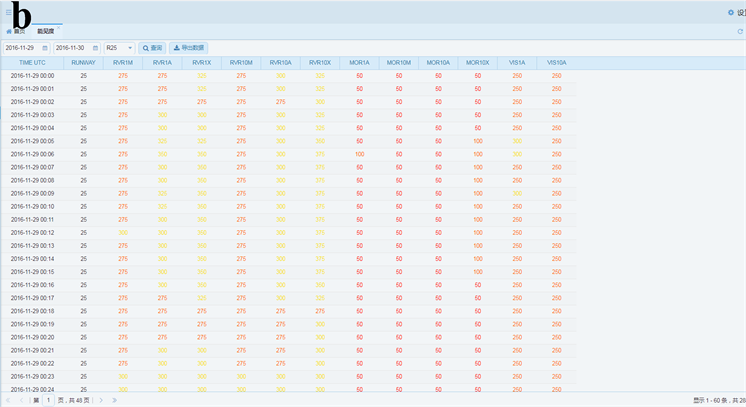This screenshot has height=407, width=746.
Task: Click the refresh icon in the tab bar
Action: [x=739, y=31]
